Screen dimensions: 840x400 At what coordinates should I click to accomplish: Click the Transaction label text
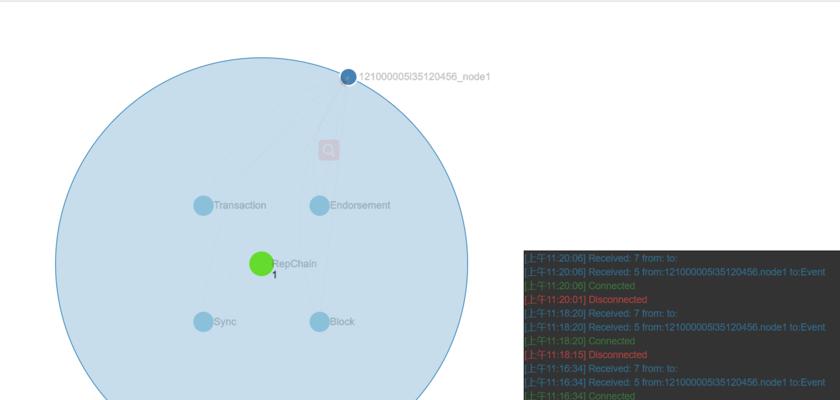pos(240,205)
